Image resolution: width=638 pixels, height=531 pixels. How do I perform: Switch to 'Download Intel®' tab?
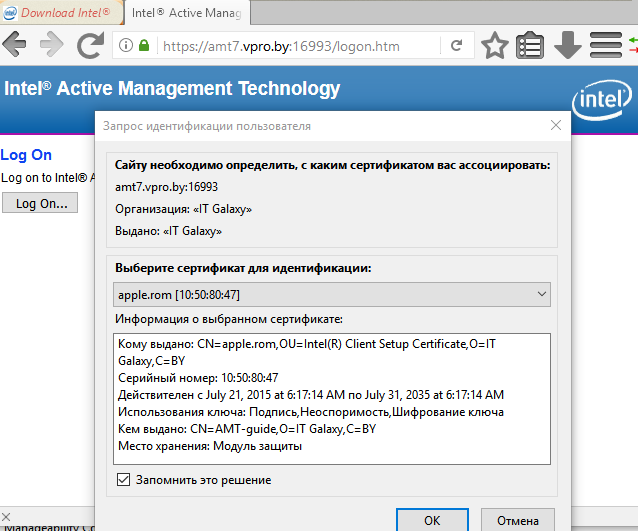pyautogui.click(x=61, y=13)
